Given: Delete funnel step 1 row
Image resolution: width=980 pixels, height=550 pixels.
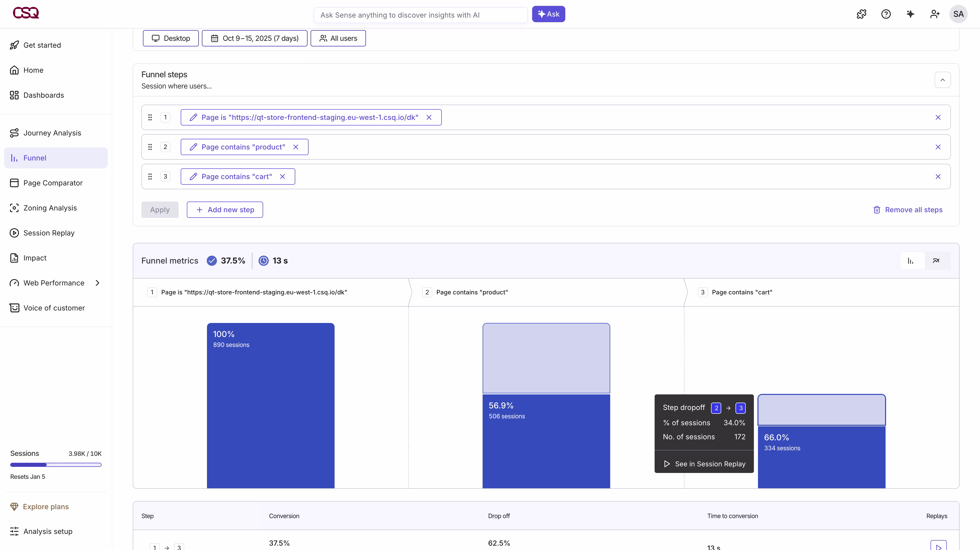Looking at the screenshot, I should [x=938, y=118].
